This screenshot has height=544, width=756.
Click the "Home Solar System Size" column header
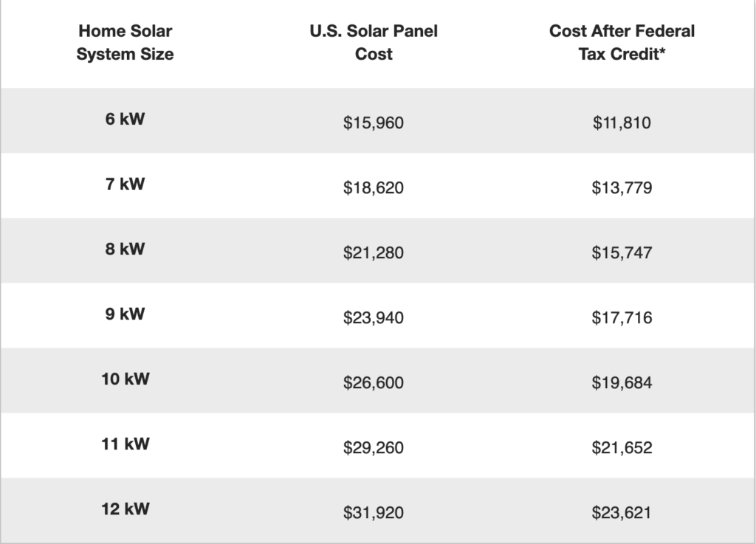[x=125, y=43]
